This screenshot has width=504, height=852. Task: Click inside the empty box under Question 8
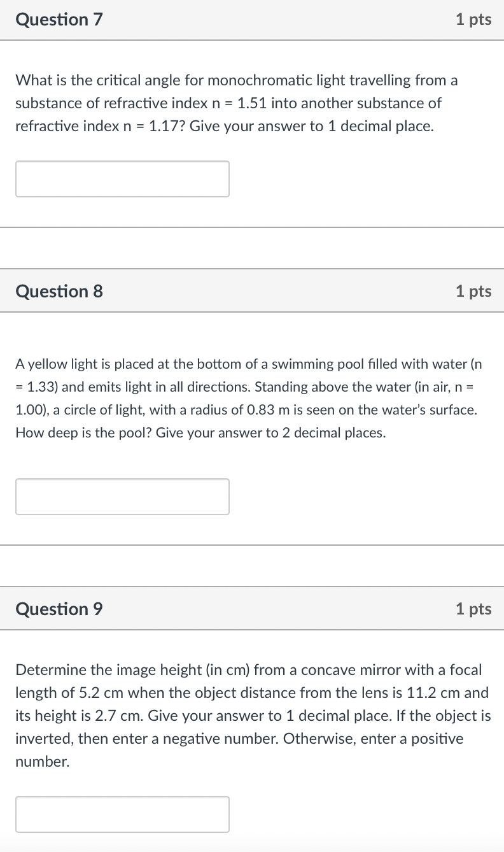(x=122, y=497)
